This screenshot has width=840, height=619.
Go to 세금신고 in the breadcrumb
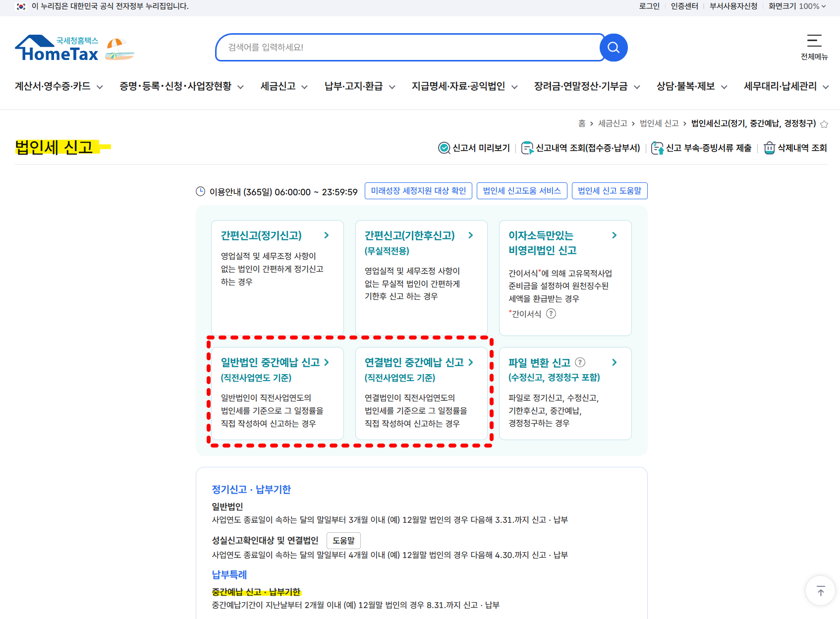click(x=613, y=123)
